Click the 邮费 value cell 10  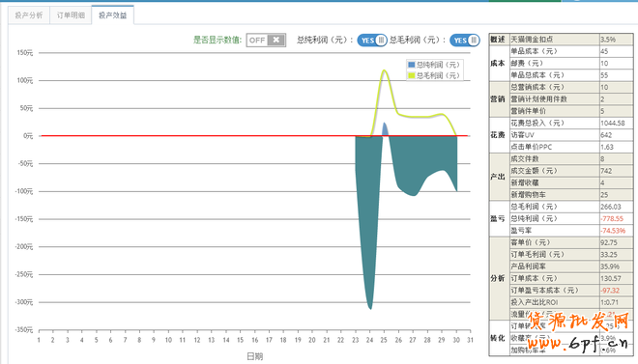616,63
